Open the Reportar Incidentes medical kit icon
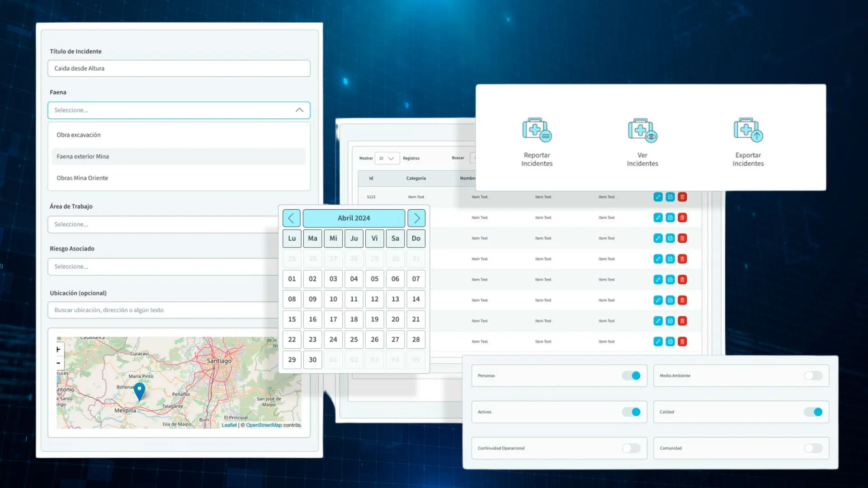Screen dimensions: 868x488 tap(537, 130)
